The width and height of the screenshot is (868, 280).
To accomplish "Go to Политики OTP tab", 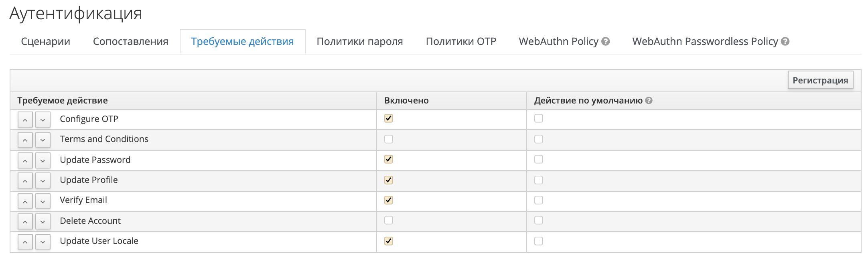I will (x=461, y=41).
